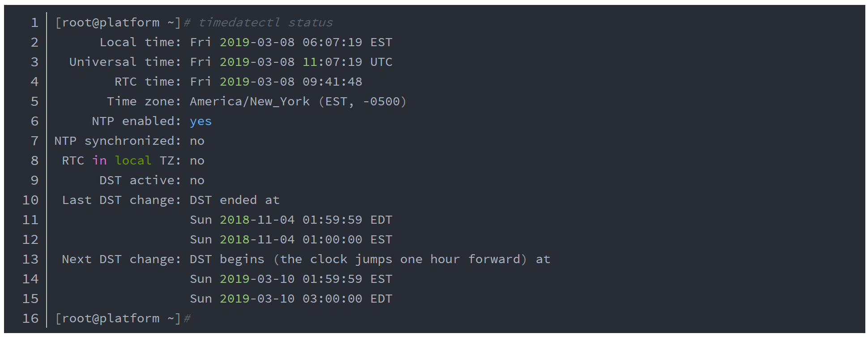Click the word timedatectl in the command

pyautogui.click(x=239, y=22)
